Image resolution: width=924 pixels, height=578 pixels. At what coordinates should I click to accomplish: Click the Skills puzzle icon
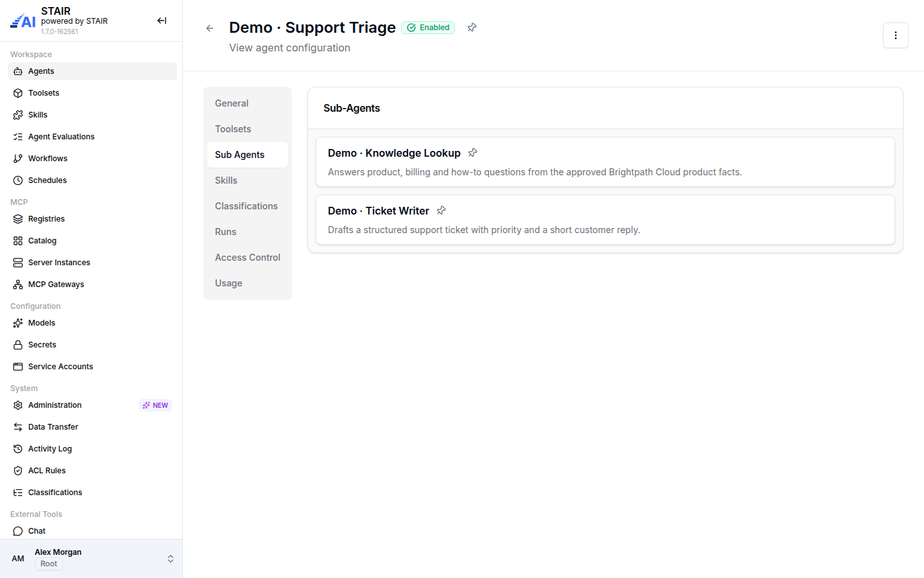18,115
